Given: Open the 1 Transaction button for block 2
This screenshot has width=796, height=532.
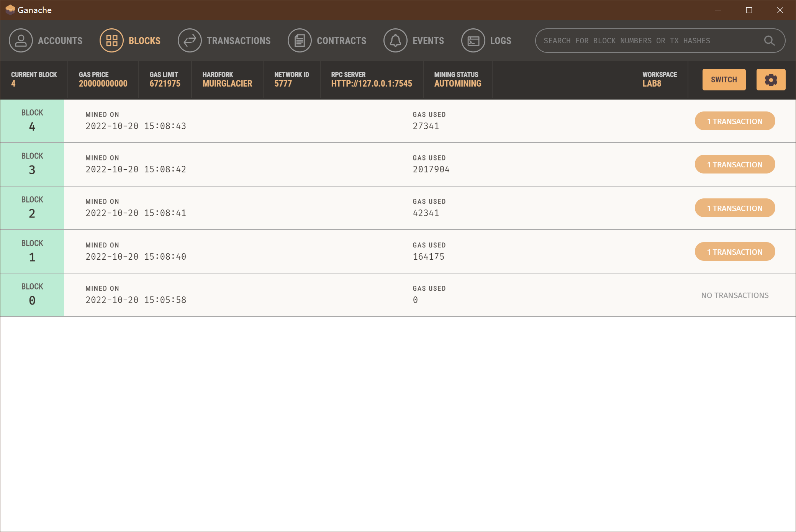Looking at the screenshot, I should (735, 208).
